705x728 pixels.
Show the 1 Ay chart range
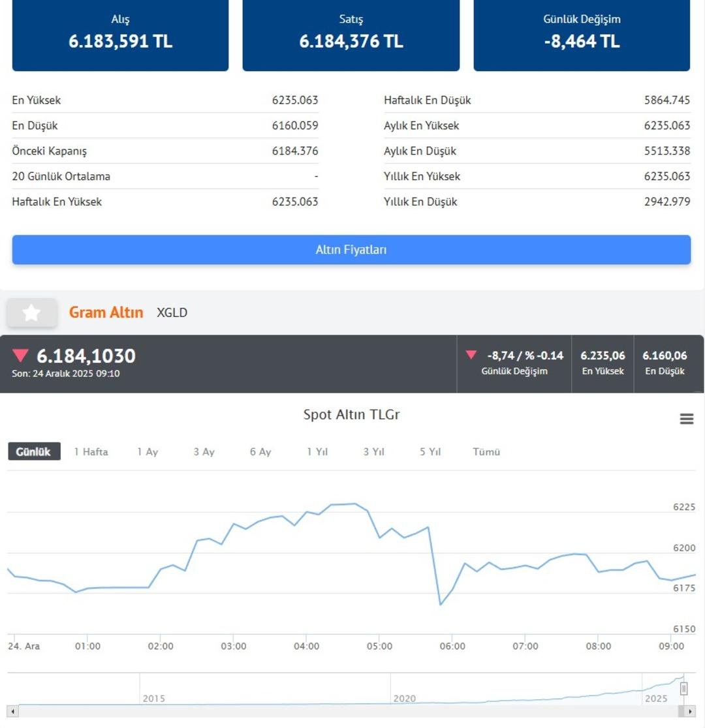148,451
